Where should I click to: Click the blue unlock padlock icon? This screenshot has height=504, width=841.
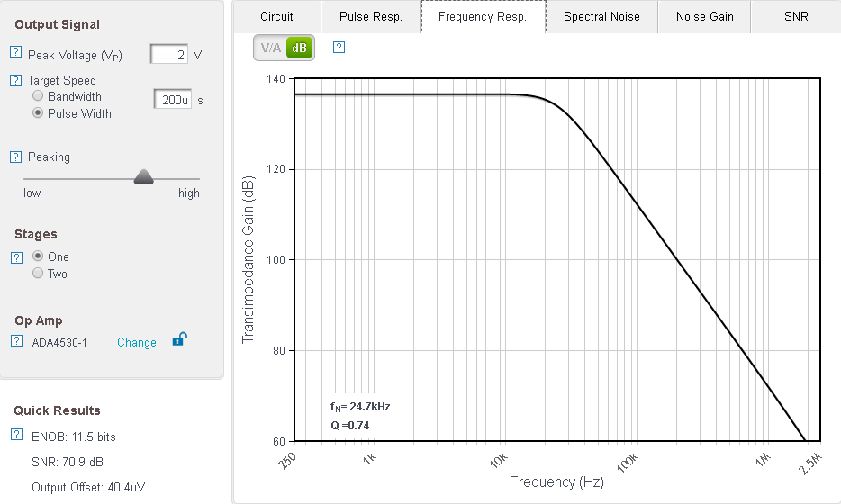click(180, 339)
